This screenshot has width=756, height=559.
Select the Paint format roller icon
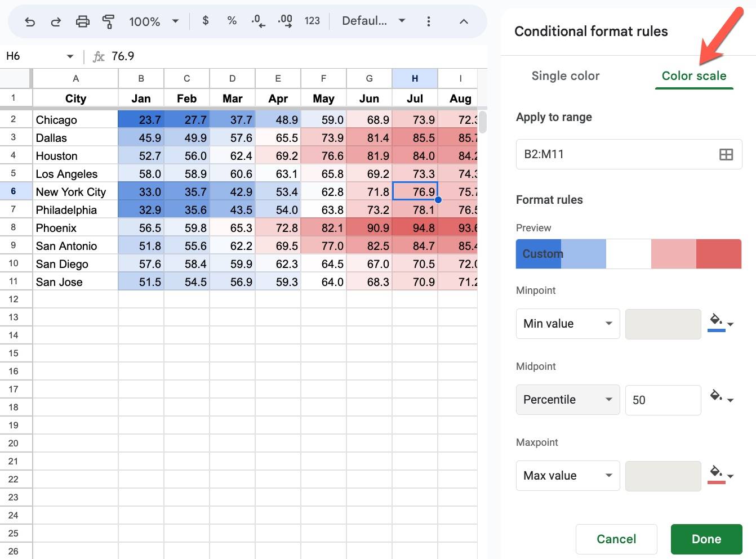click(108, 21)
